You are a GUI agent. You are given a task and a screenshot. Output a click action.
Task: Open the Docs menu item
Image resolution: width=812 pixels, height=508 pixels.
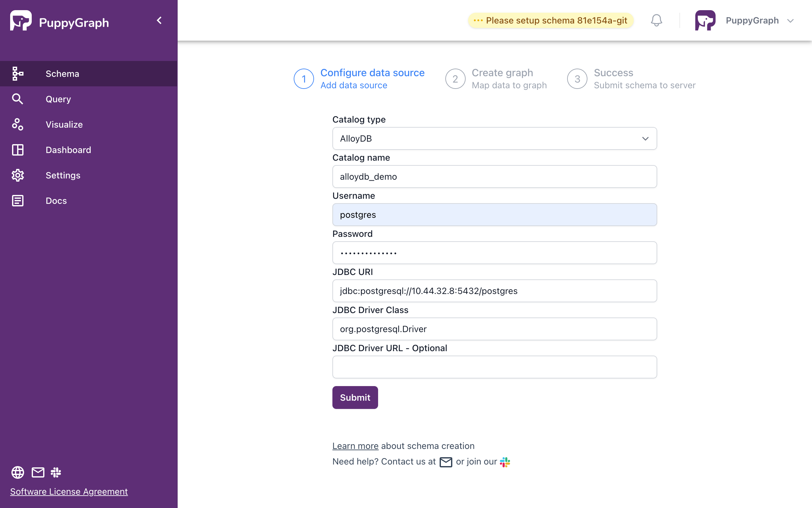point(88,201)
